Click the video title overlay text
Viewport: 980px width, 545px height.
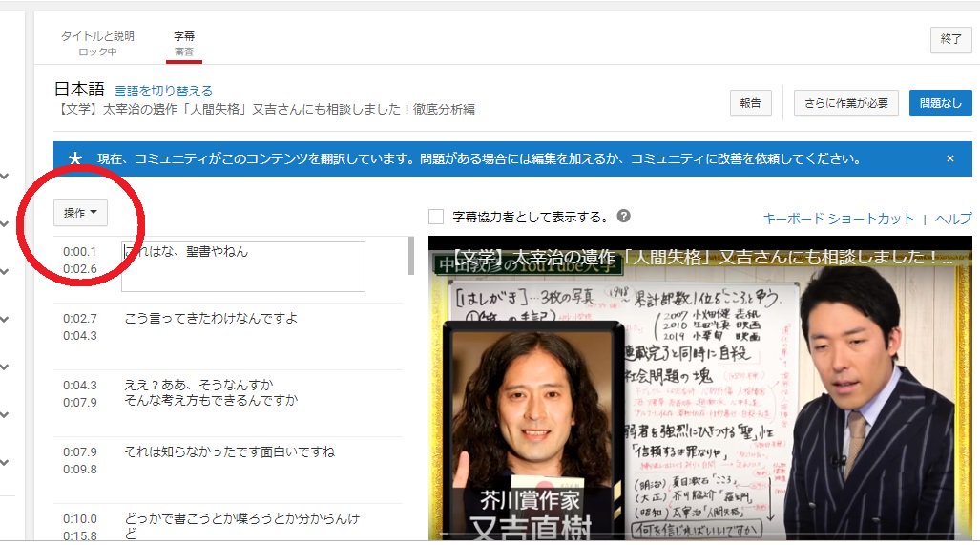(702, 257)
